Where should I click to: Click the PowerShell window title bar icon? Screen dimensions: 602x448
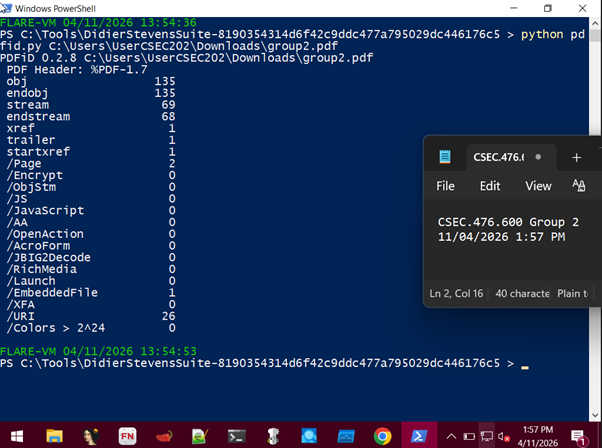point(6,8)
